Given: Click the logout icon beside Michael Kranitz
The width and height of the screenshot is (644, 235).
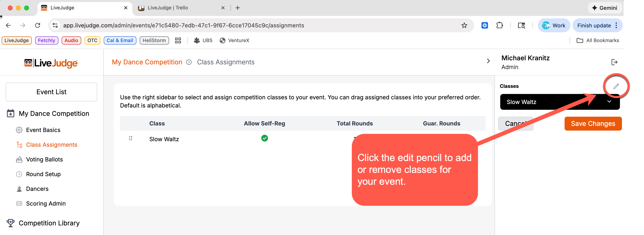Looking at the screenshot, I should click(x=614, y=62).
